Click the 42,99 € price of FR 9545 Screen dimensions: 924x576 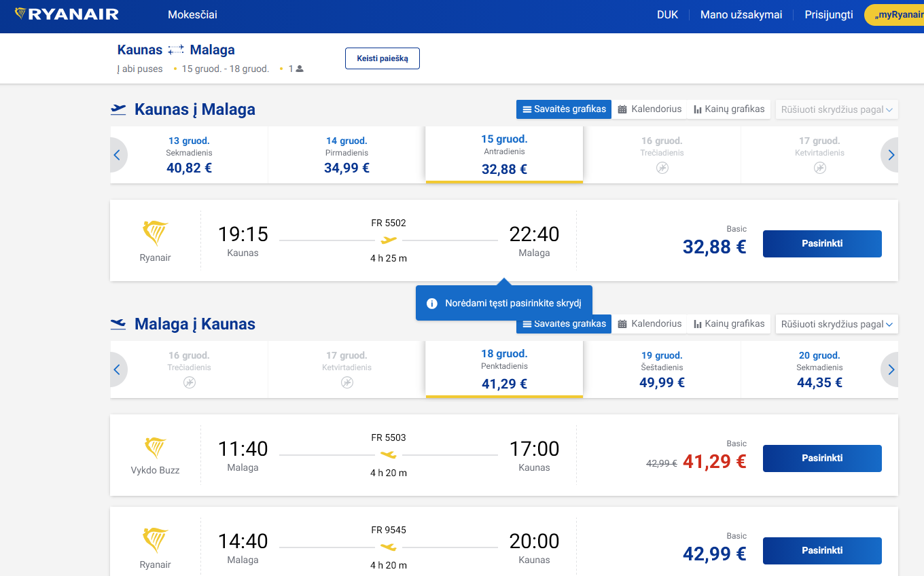(x=714, y=554)
